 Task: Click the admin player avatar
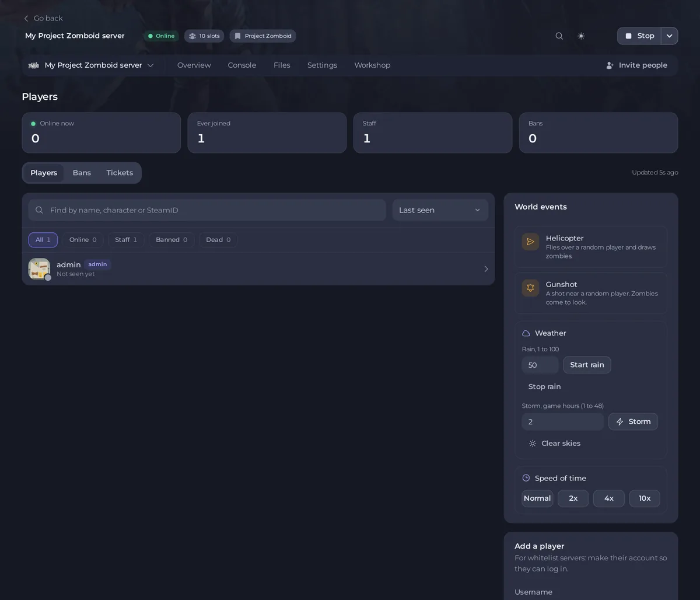39,269
